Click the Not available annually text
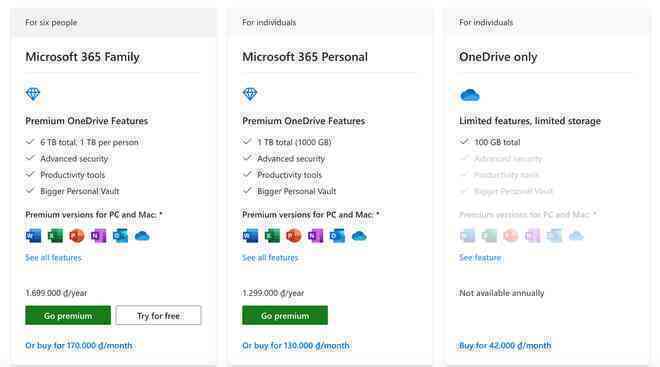 pyautogui.click(x=502, y=293)
